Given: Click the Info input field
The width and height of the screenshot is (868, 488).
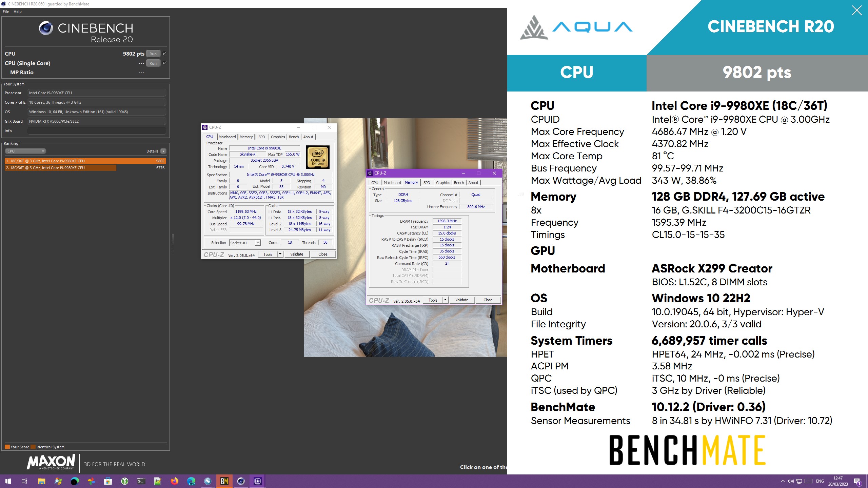Looking at the screenshot, I should tap(97, 131).
